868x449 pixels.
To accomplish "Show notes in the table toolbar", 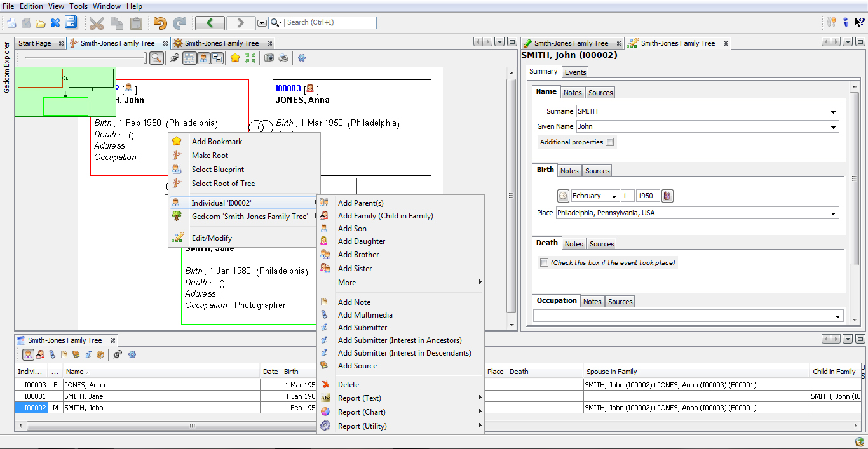I will [x=64, y=354].
